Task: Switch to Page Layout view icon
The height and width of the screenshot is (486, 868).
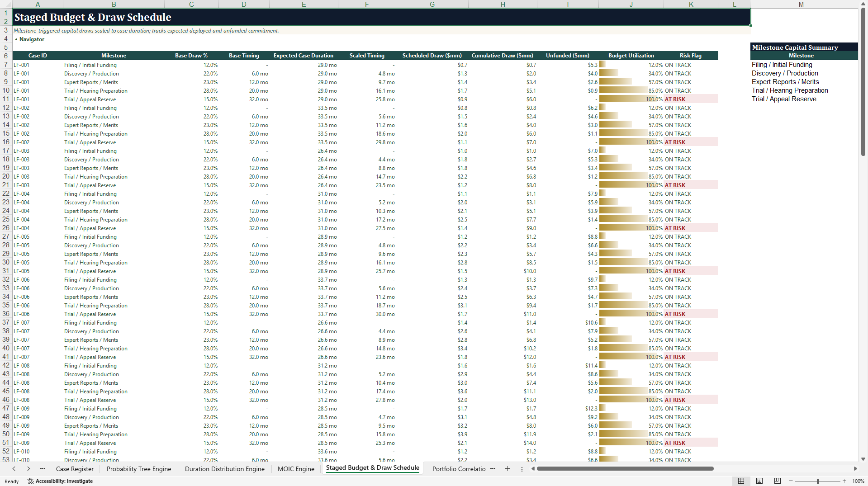Action: click(759, 481)
